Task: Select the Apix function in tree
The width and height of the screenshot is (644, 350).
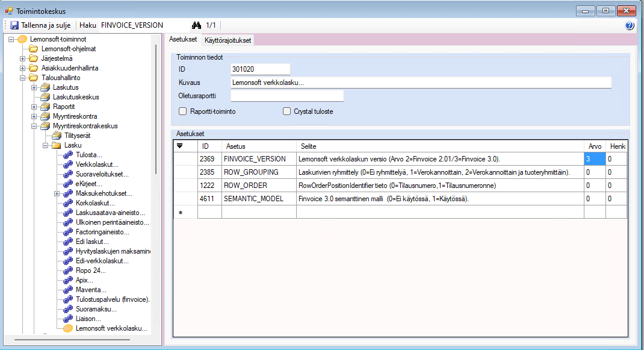Action: coord(84,280)
